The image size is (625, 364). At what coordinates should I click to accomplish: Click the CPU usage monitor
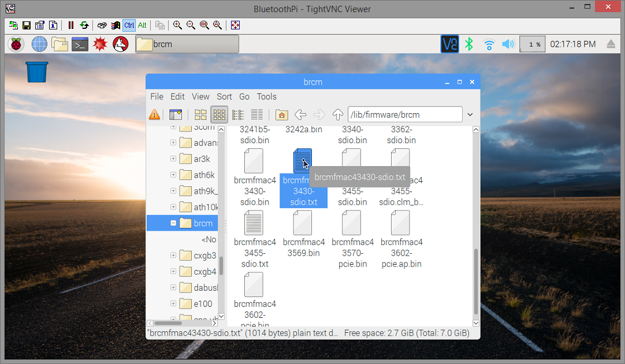click(532, 44)
